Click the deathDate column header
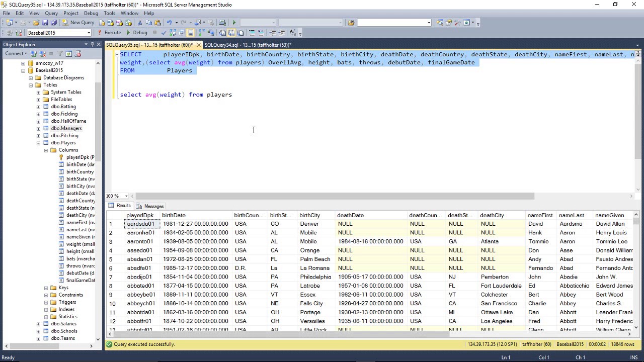 point(371,215)
